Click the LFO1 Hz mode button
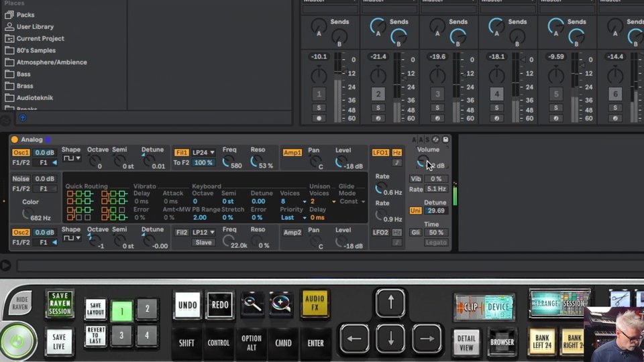 click(x=396, y=153)
